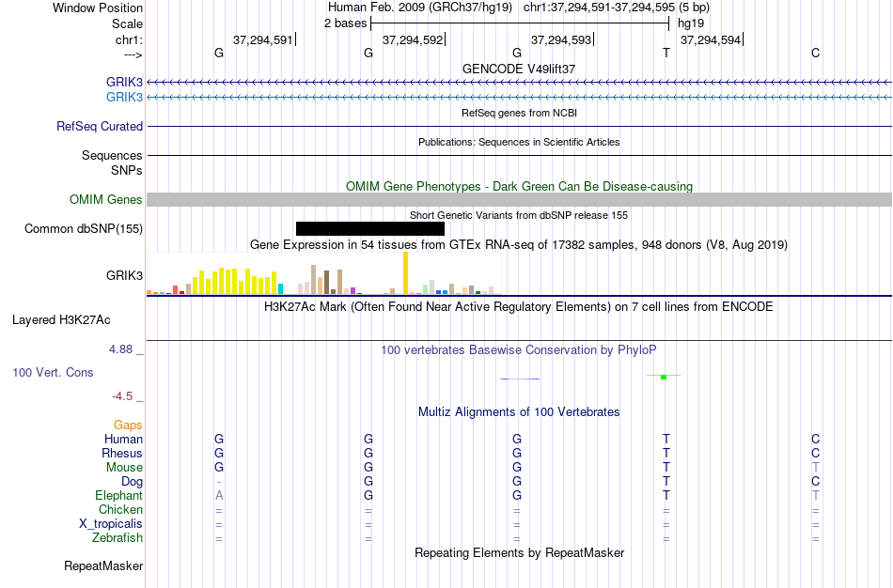The width and height of the screenshot is (893, 588).
Task: Click position label 37,294,592 in ruler
Action: [x=413, y=39]
